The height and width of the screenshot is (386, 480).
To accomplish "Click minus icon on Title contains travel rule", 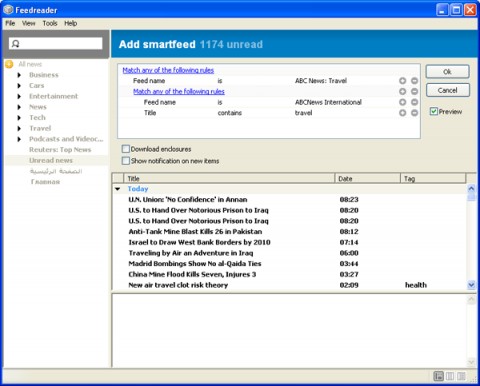I will click(414, 113).
